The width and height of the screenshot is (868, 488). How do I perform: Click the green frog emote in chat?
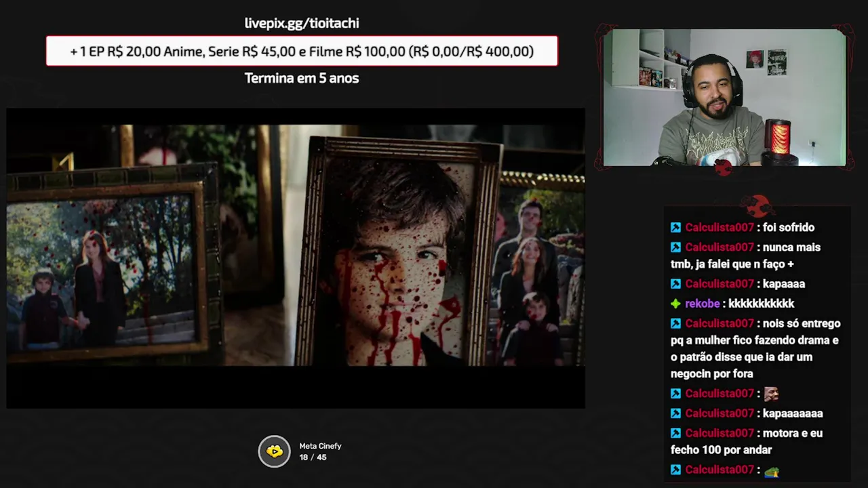[x=772, y=471]
